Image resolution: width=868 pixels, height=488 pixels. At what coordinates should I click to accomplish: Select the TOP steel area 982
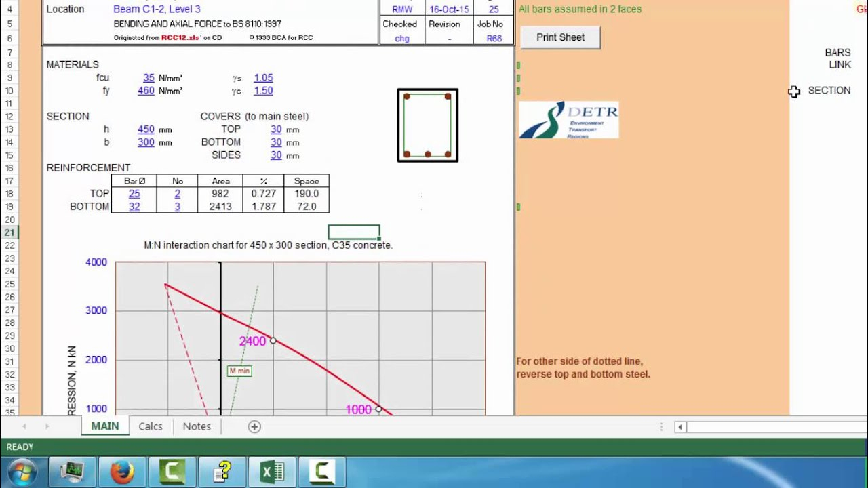click(x=220, y=194)
